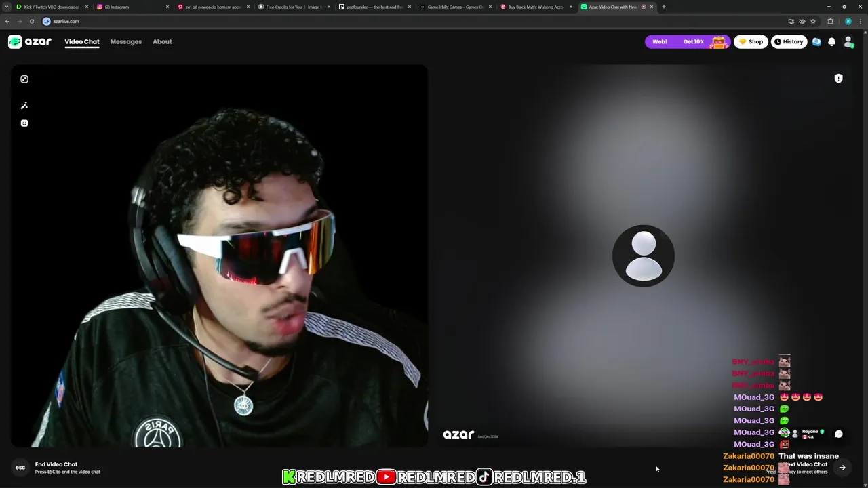Open the text chat bubble icon
868x488 pixels.
point(839,434)
